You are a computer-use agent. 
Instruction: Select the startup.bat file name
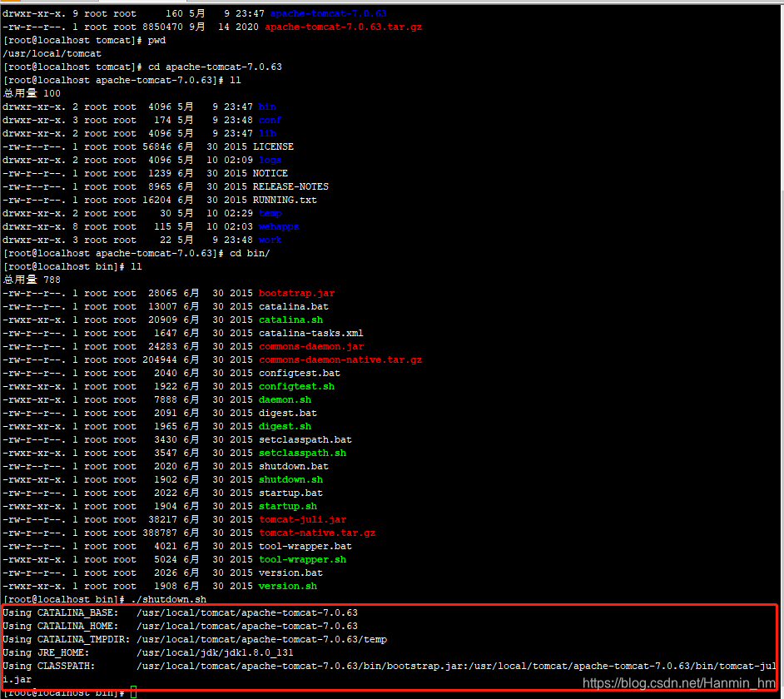click(290, 493)
